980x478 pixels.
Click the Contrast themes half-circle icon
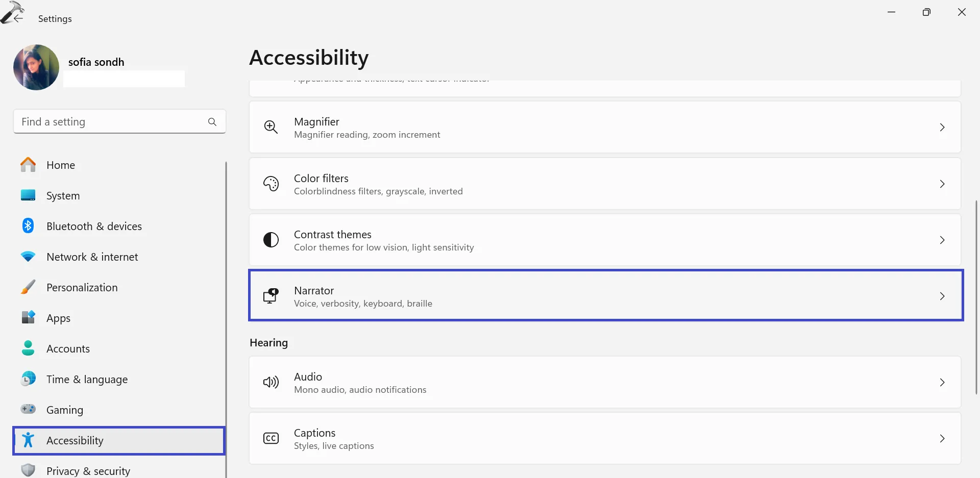271,240
